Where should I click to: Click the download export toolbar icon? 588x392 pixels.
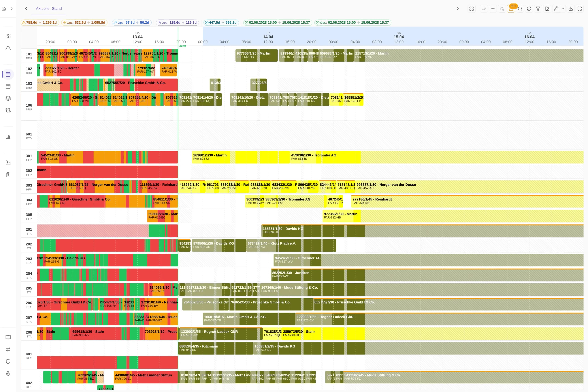(571, 9)
